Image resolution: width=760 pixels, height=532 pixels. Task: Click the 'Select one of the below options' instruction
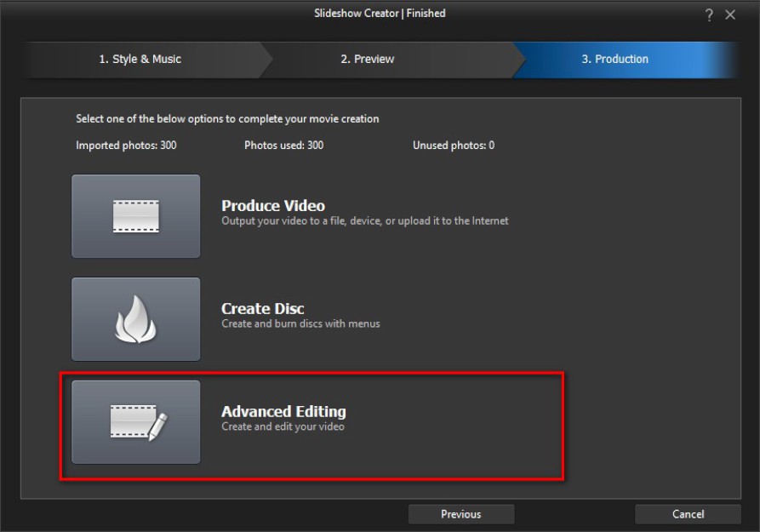tap(227, 119)
